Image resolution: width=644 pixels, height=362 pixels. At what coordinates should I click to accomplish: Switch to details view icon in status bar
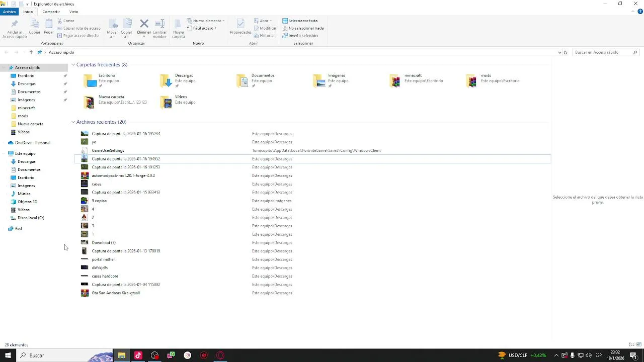[631, 345]
